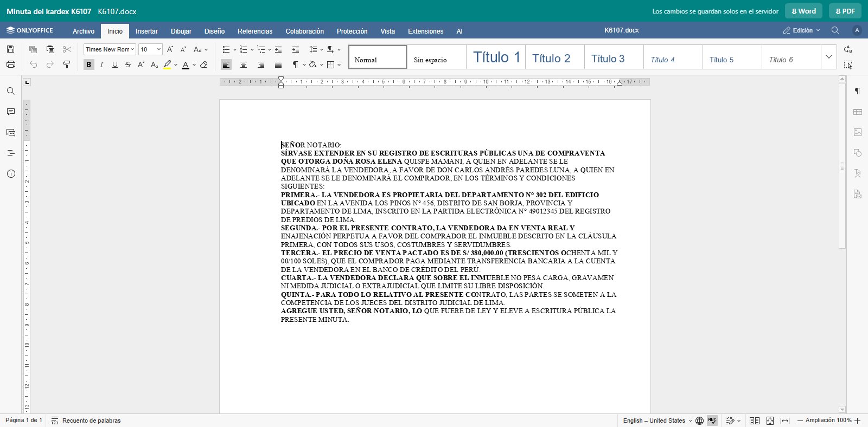The image size is (868, 427).
Task: Open the table settings icon in the right sidebar
Action: 858,112
